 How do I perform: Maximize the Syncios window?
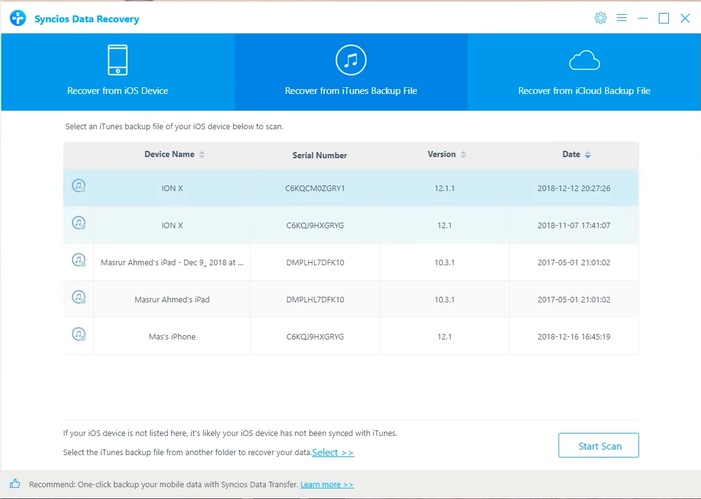point(664,18)
